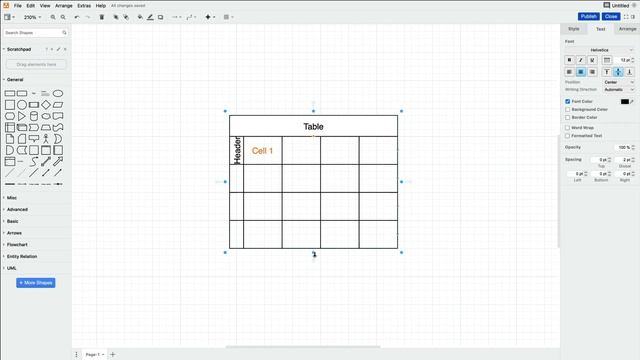Open the Writing Direction Automatic dropdown
Screen dimensions: 640x360
tap(619, 89)
